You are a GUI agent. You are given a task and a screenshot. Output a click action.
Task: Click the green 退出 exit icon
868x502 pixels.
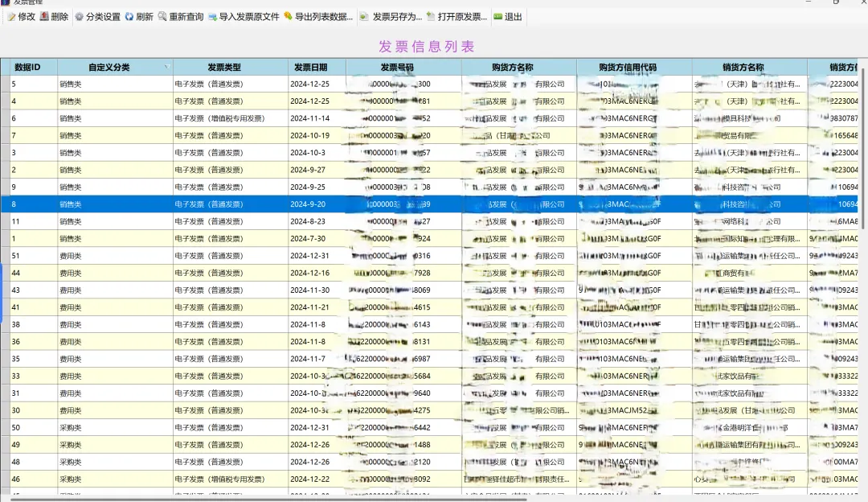click(497, 17)
